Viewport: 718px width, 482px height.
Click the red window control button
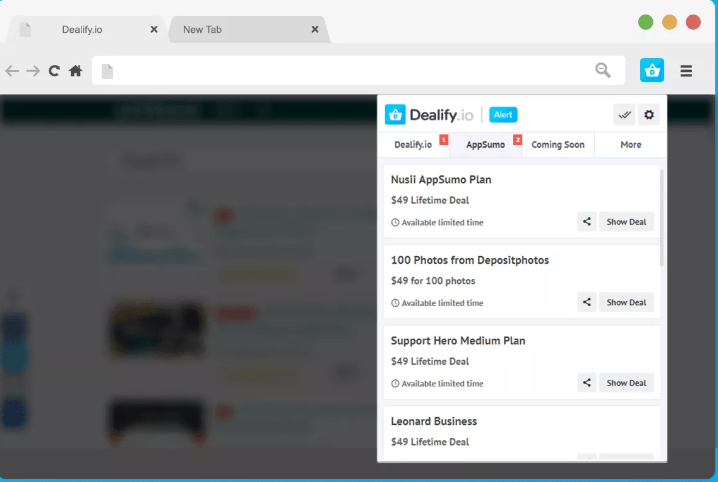[693, 22]
